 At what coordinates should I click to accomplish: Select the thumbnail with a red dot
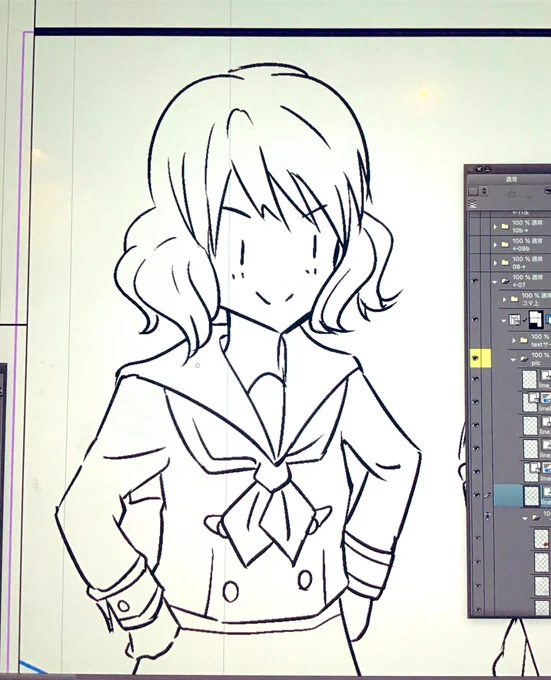(x=542, y=539)
